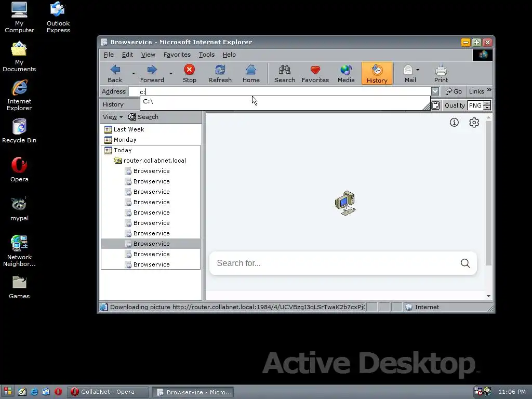Open the Edit menu
The width and height of the screenshot is (532, 399).
(x=127, y=55)
